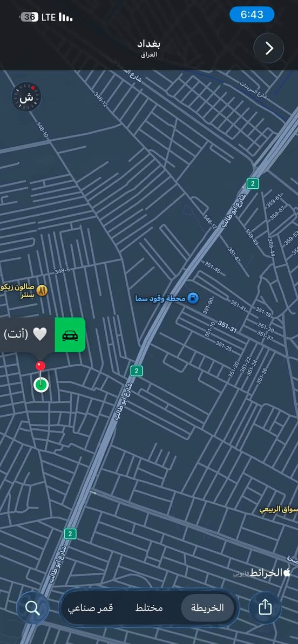Tap street label 351-45
Viewport: 298px width, 644px height.
(213, 268)
